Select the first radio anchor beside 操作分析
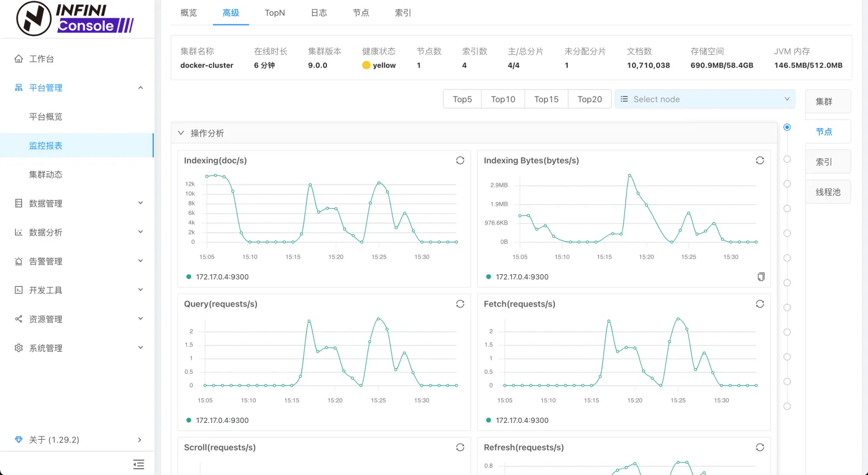The width and height of the screenshot is (868, 475). [x=787, y=127]
